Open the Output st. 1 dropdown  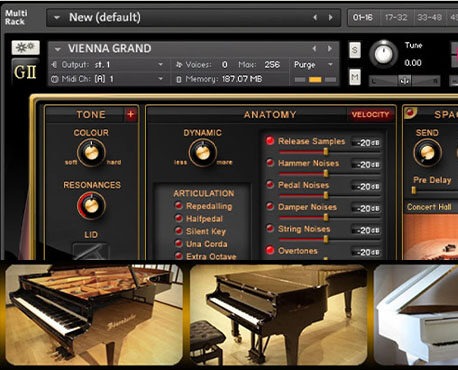click(161, 64)
